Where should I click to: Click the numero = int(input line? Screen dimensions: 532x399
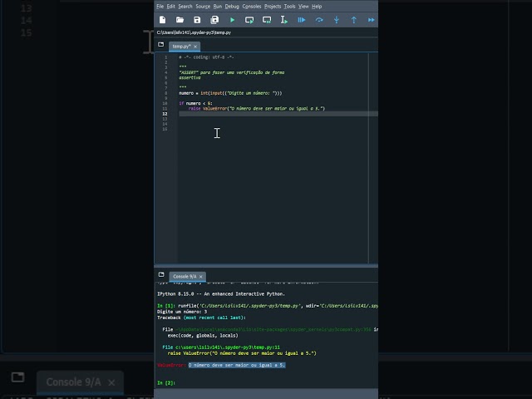[230, 93]
